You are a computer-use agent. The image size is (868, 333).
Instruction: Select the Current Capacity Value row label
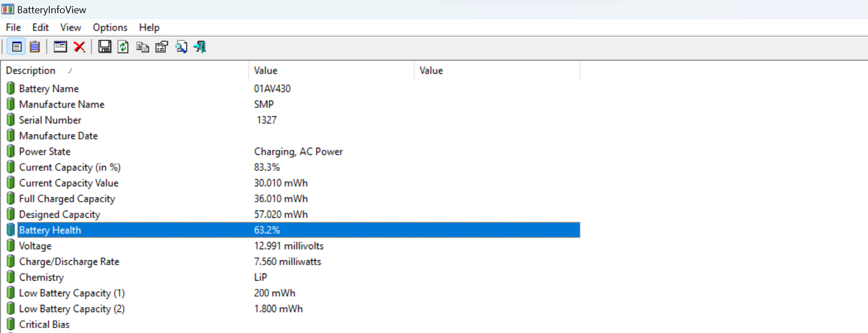coord(69,182)
